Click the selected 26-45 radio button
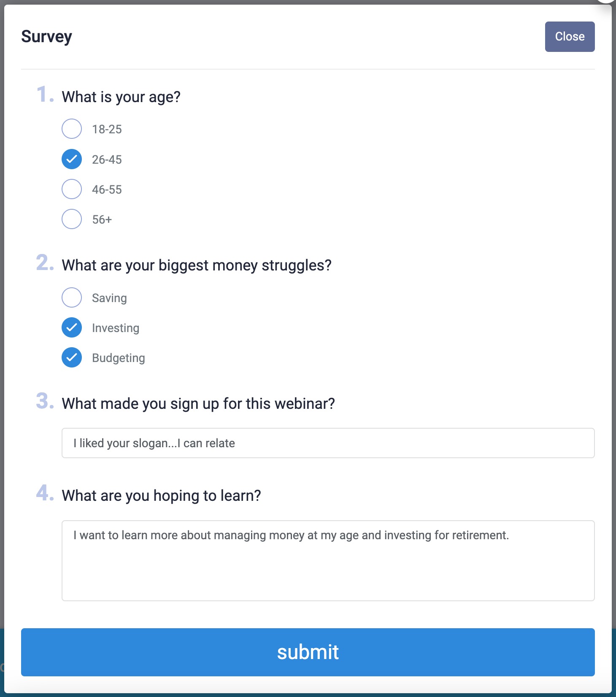The image size is (616, 697). 72,159
